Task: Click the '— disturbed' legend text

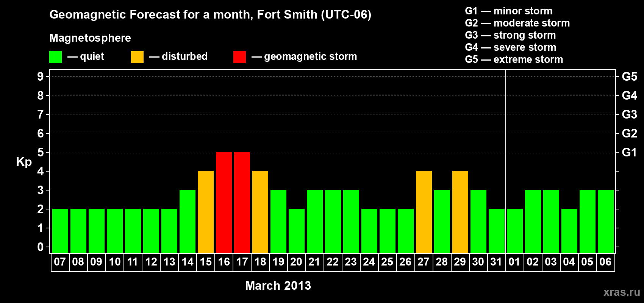Action: (x=178, y=56)
